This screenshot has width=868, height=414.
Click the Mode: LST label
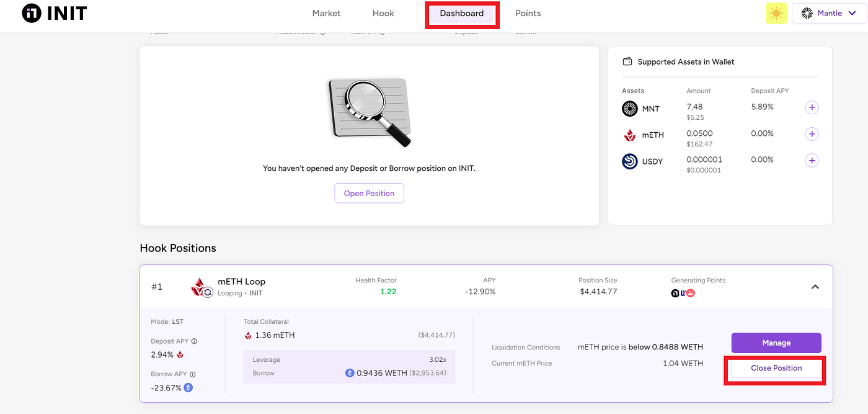tap(167, 322)
